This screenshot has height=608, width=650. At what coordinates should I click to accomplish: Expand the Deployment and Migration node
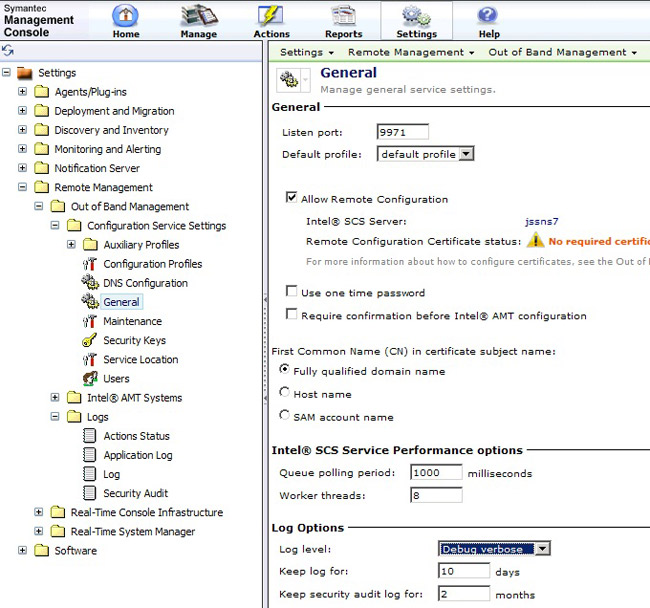22,110
